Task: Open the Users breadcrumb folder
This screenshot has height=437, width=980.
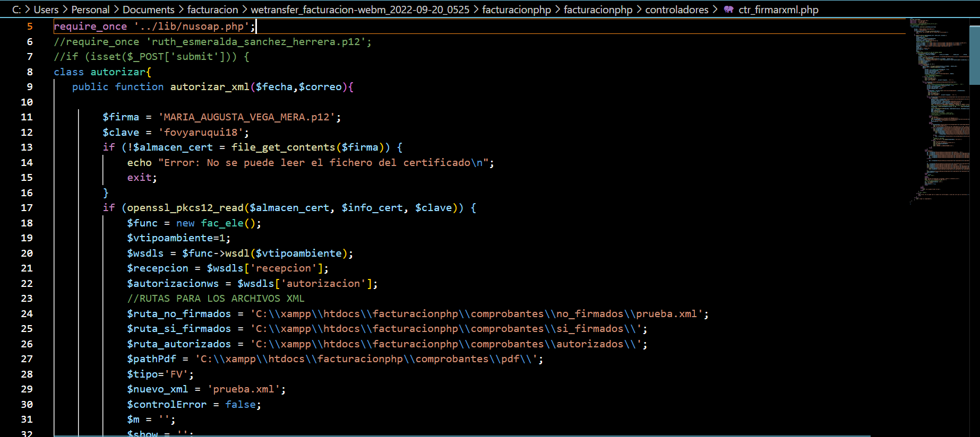Action: click(46, 10)
